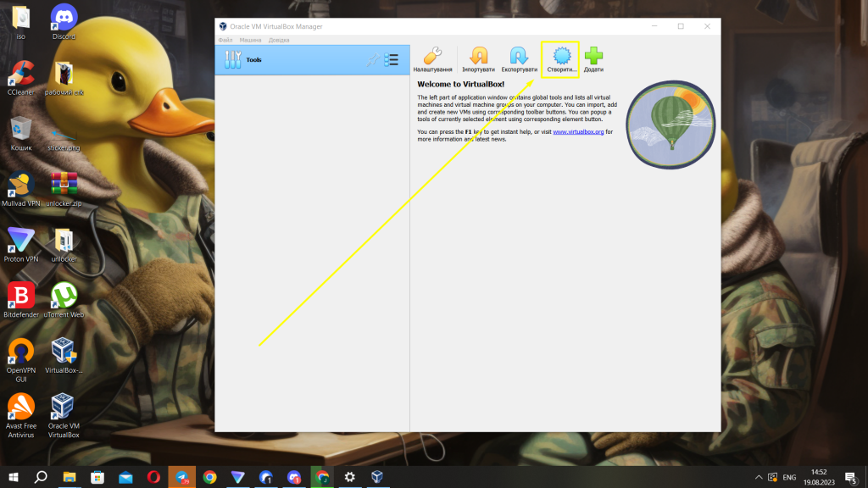Toggle the ENG language indicator in system tray
This screenshot has height=488, width=868.
click(792, 477)
